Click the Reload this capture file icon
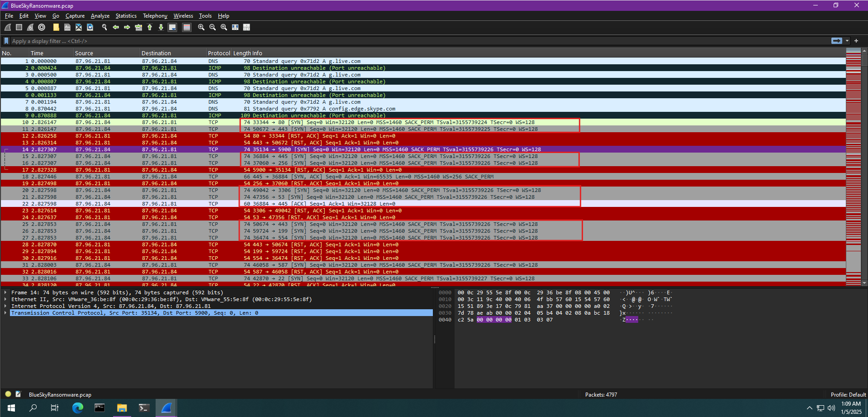 coord(90,28)
